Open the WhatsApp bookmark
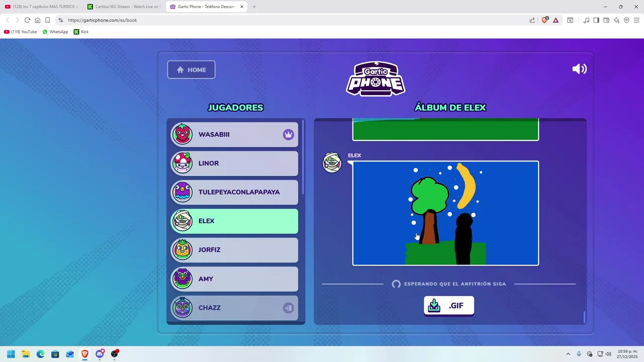 tap(55, 32)
